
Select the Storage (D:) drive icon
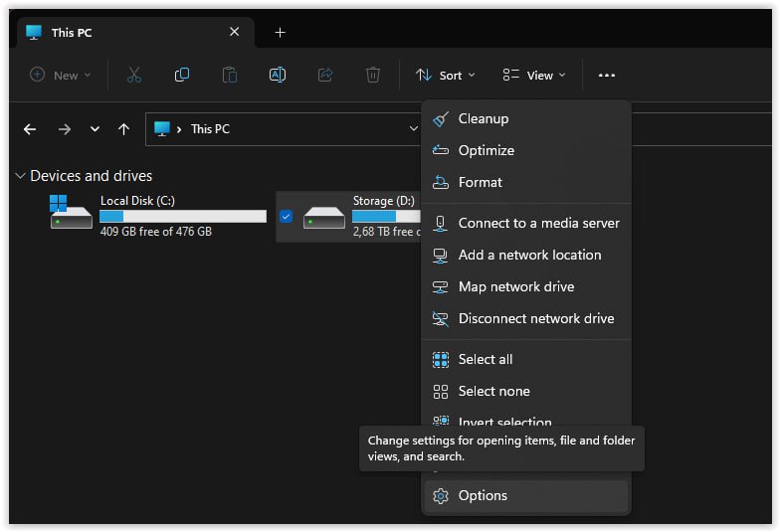pyautogui.click(x=324, y=217)
